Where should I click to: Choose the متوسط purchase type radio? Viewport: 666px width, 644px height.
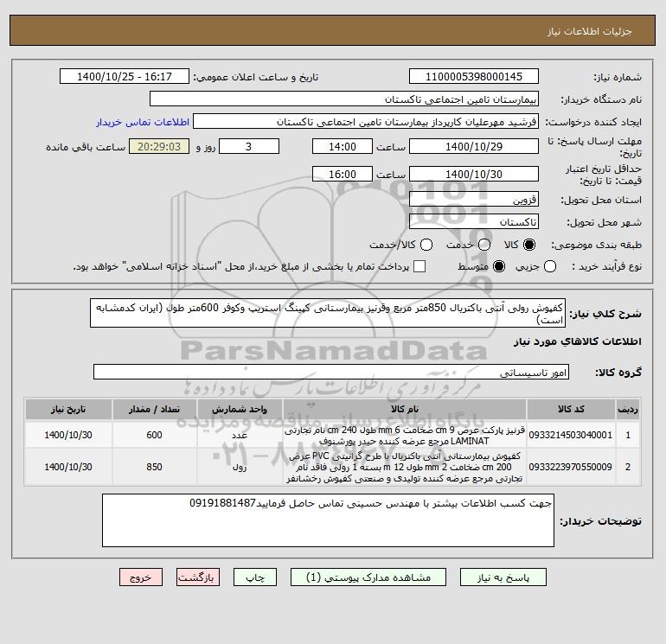click(499, 266)
